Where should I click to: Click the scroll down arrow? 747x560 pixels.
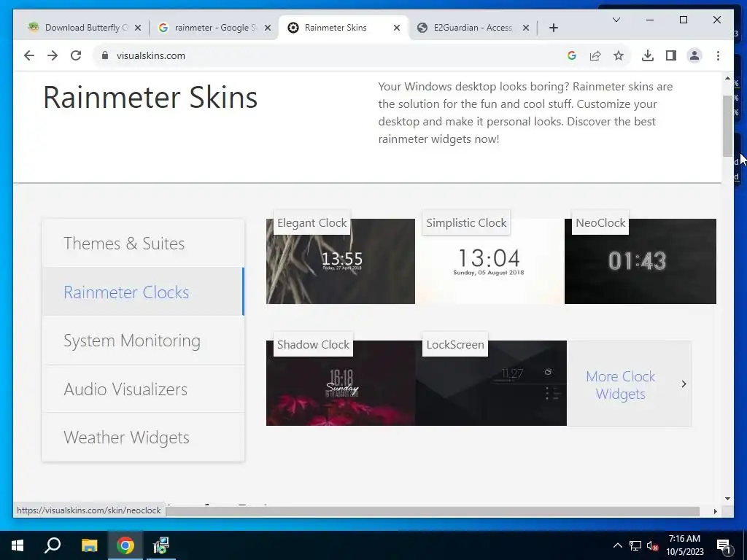tap(727, 499)
